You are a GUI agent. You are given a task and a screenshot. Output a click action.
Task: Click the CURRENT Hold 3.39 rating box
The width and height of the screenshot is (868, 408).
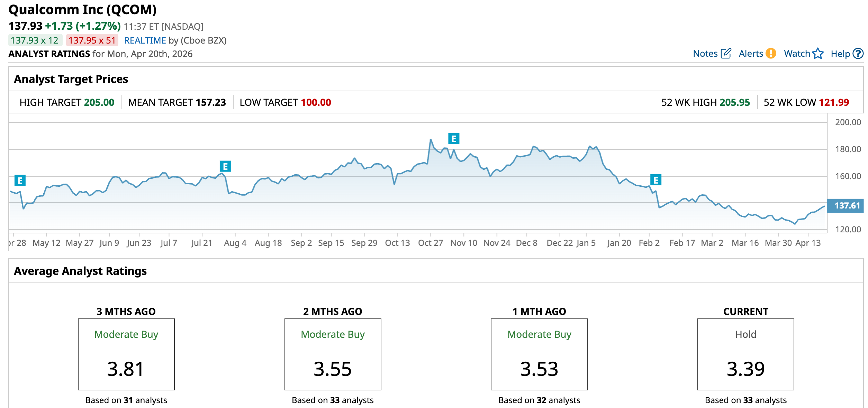coord(745,354)
